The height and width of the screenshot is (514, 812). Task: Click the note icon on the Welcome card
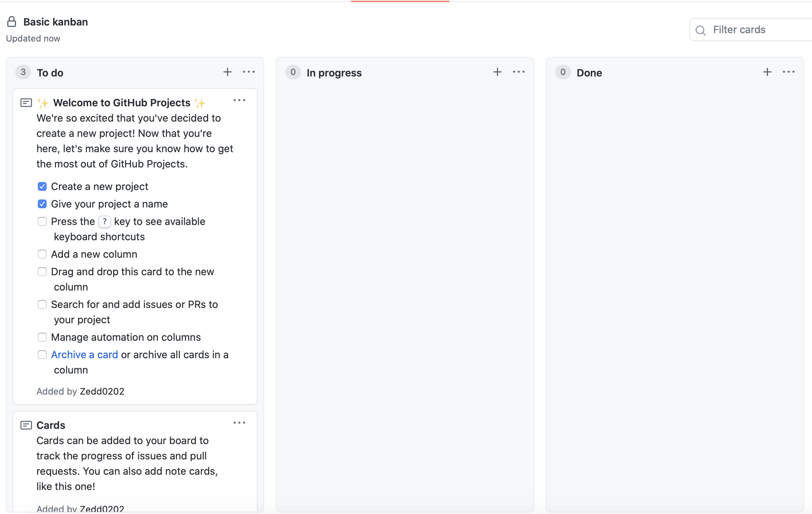click(26, 103)
